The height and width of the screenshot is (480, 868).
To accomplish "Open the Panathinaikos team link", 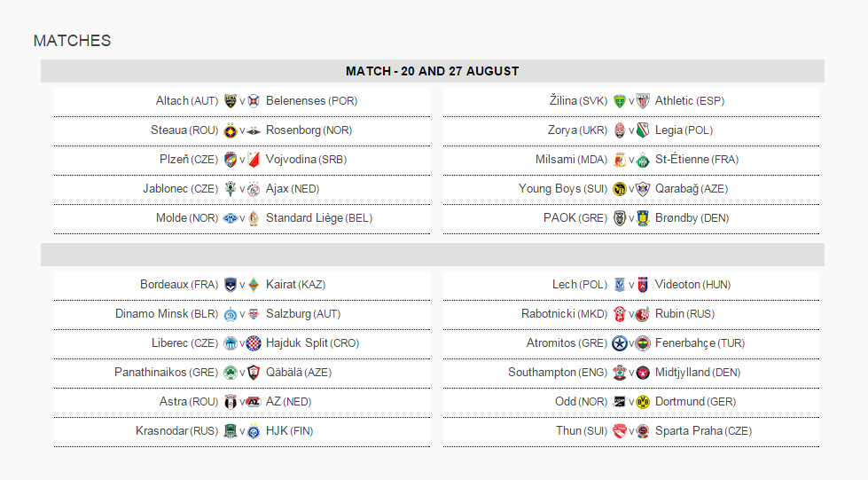I will 151,373.
